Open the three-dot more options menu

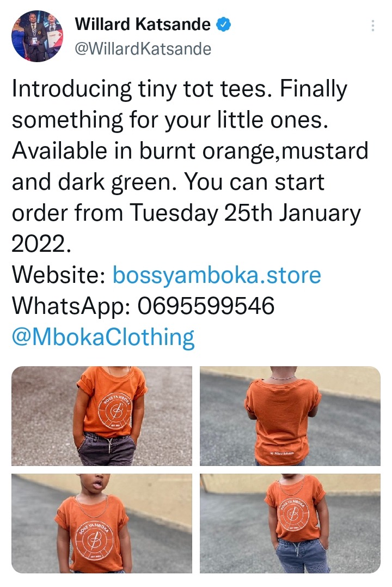point(372,26)
